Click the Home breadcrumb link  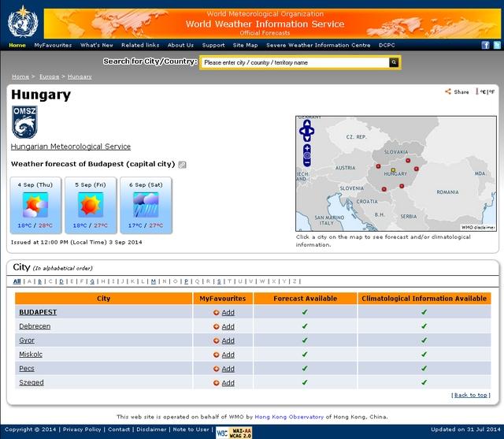click(20, 76)
